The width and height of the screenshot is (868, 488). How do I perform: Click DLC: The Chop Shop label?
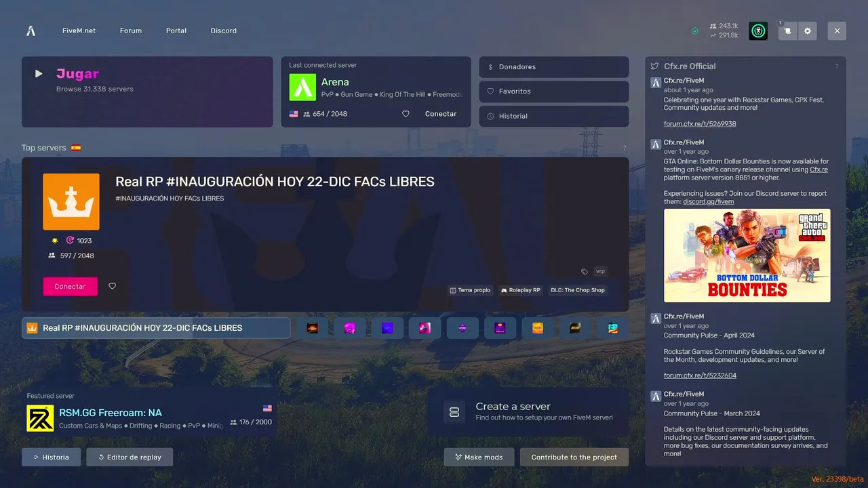[578, 290]
